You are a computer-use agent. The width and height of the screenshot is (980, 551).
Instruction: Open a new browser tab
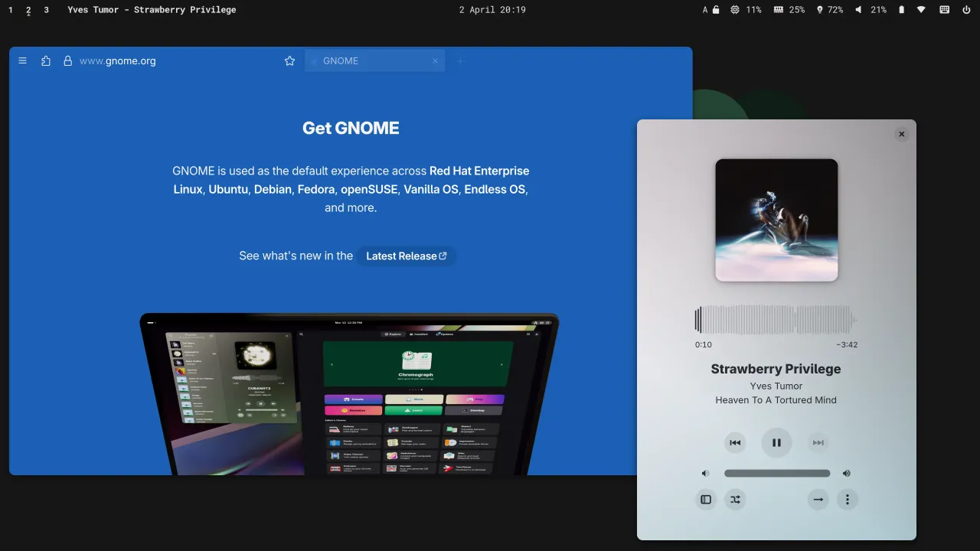click(x=460, y=61)
